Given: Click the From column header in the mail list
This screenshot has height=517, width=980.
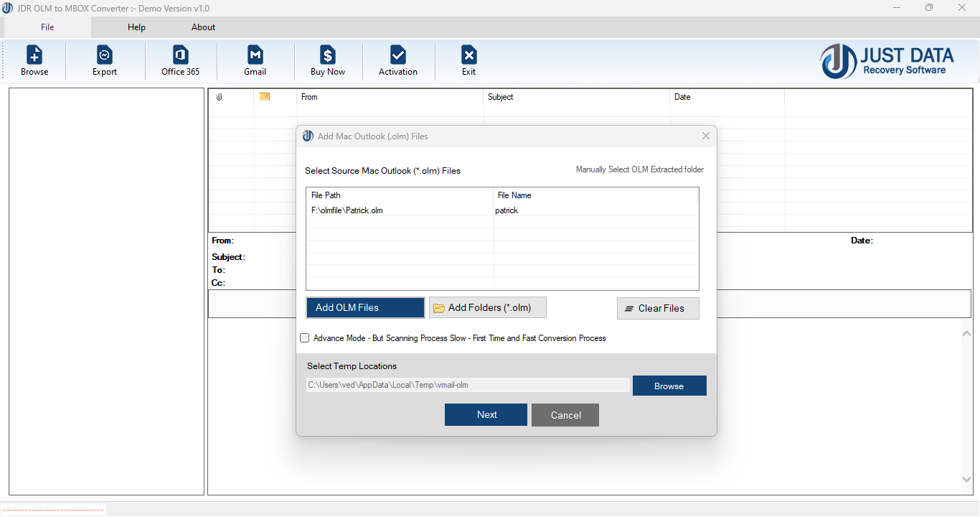Looking at the screenshot, I should click(x=390, y=97).
